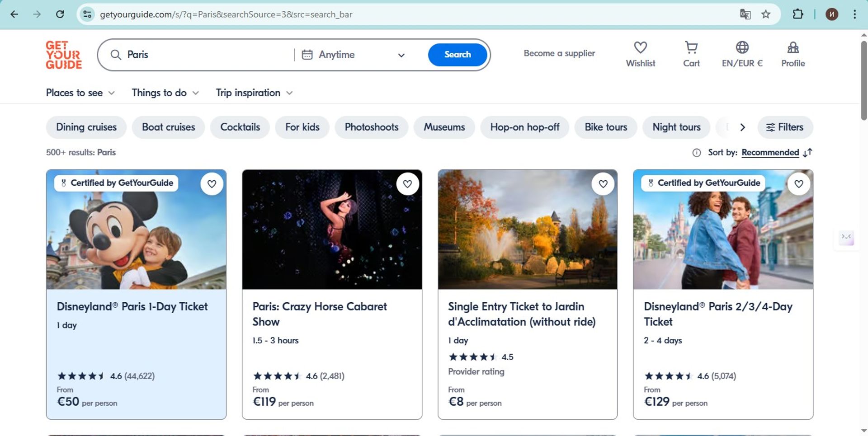Screen dimensions: 868x436
Task: Save Jardin d'Acclimatation ticket to wishlist
Action: 603,184
